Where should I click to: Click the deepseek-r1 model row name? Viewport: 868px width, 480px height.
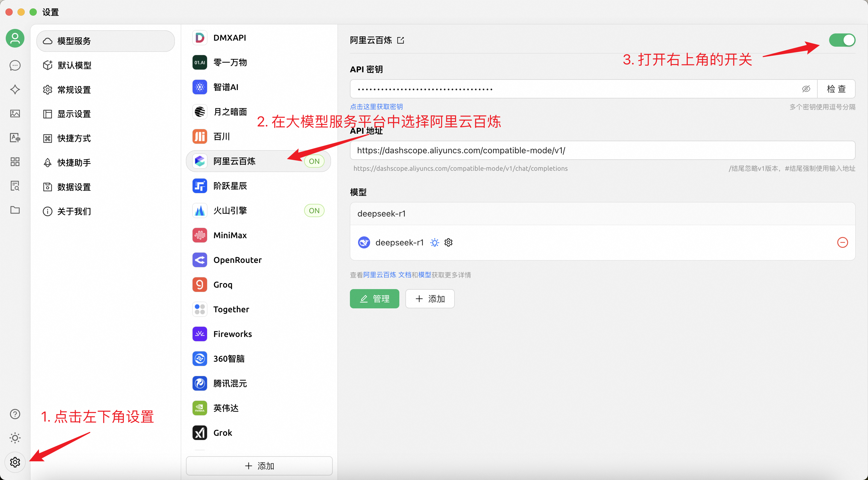click(x=399, y=242)
